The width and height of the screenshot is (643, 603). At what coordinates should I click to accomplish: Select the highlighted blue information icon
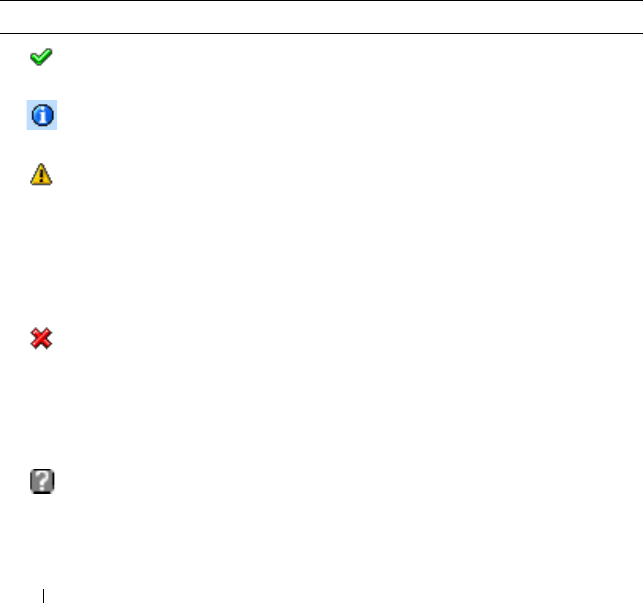pos(42,115)
